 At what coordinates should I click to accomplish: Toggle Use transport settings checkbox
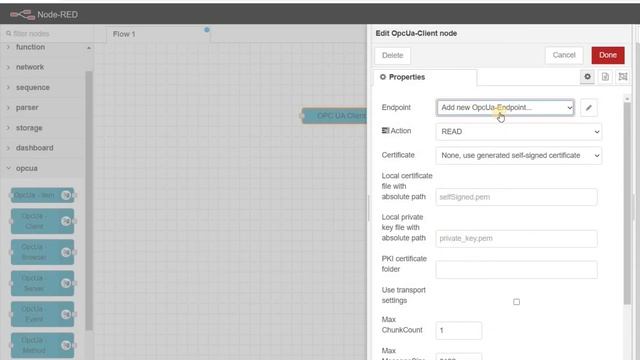pyautogui.click(x=516, y=302)
